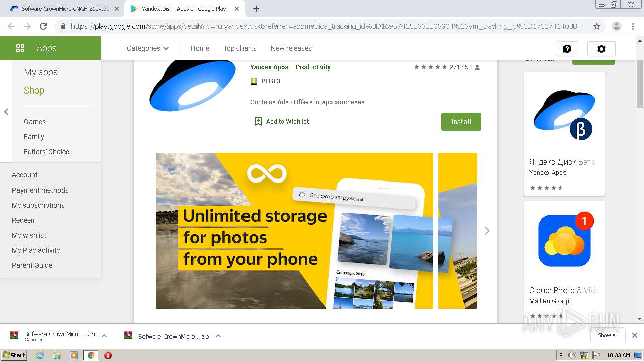The image size is (644, 362).
Task: Bookmark this page with the star icon
Action: [597, 26]
